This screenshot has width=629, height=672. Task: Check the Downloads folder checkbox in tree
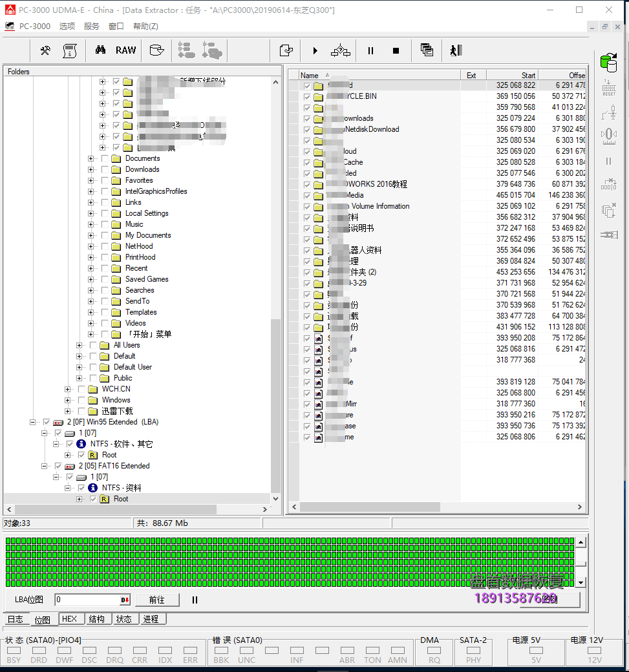click(105, 170)
